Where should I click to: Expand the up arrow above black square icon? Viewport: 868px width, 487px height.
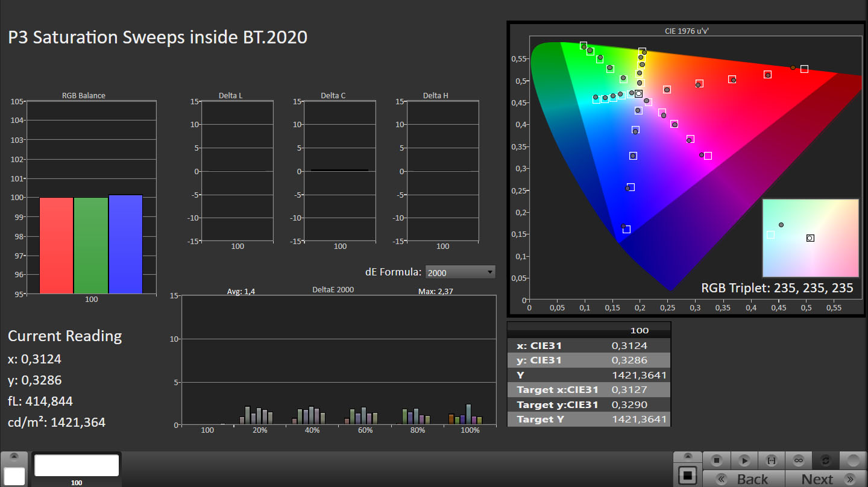[x=688, y=457]
